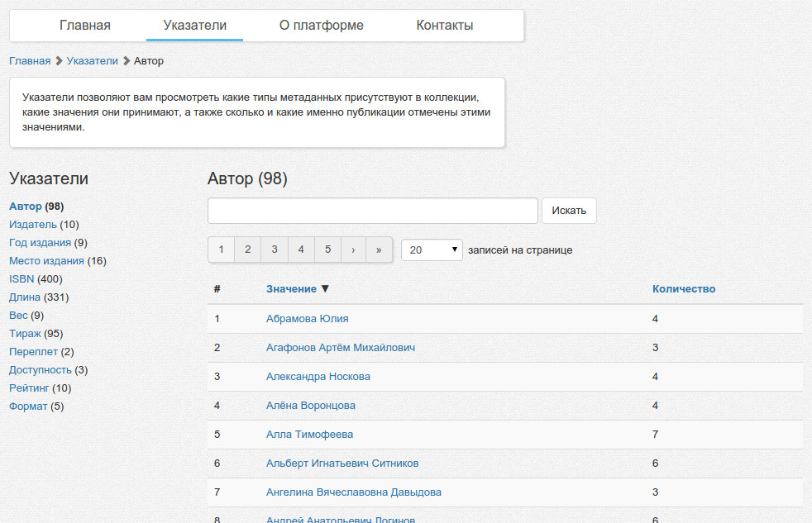Open the records-per-page dropdown showing 20

(x=431, y=250)
